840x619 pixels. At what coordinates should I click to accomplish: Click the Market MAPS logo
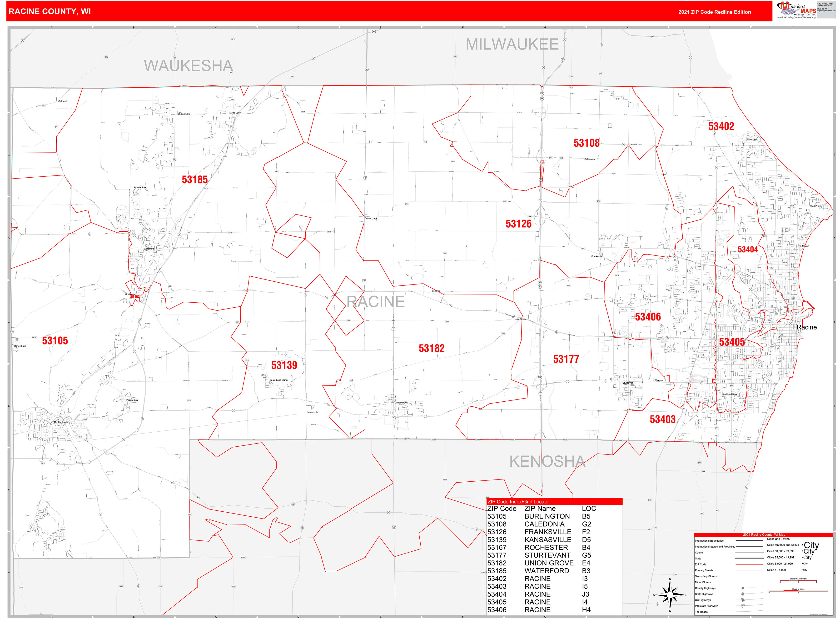click(796, 10)
